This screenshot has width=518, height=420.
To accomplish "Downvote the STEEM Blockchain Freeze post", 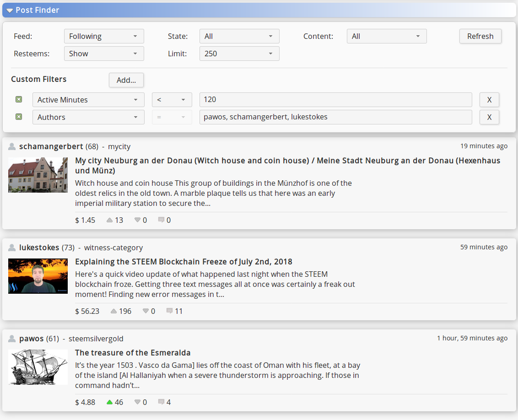I will 146,312.
